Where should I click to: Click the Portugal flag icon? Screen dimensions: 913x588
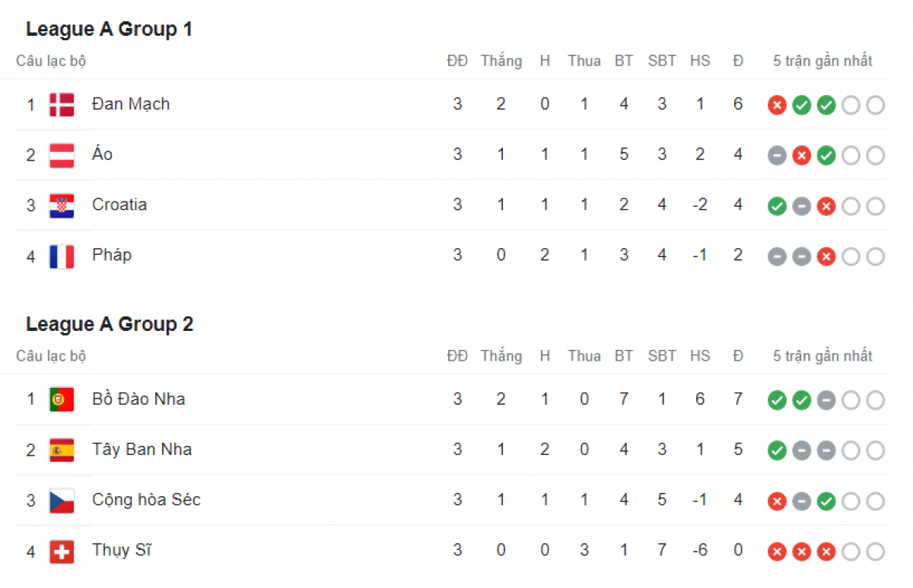tap(62, 399)
